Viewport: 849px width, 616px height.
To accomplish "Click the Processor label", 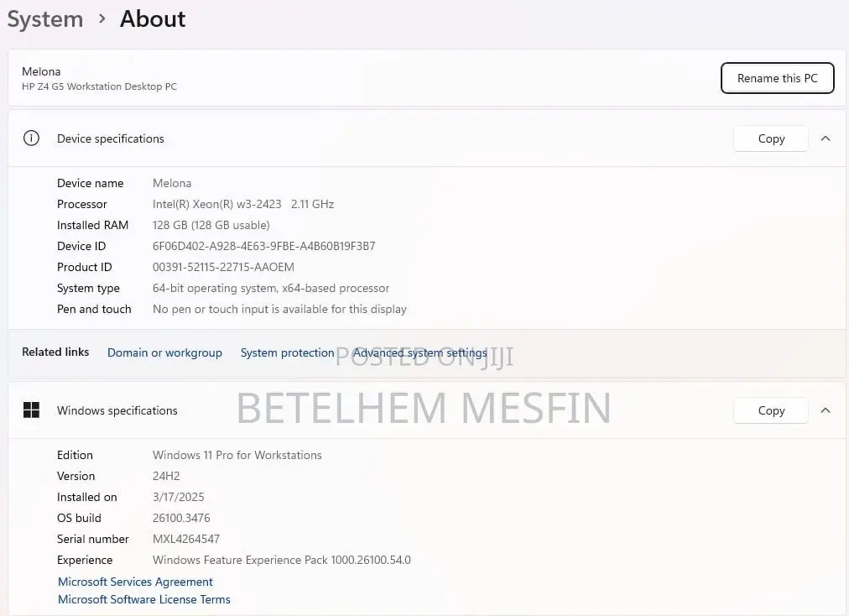I will pos(81,204).
